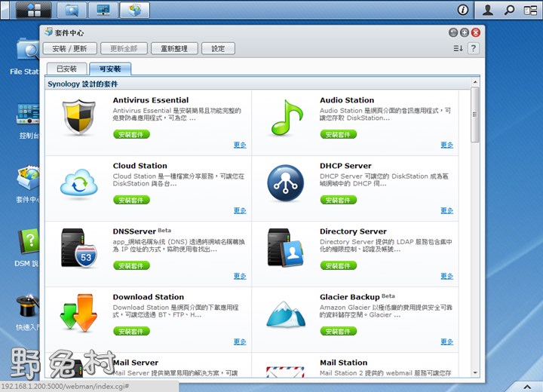The width and height of the screenshot is (543, 392).
Task: Click the scrollbar down arrow
Action: (x=475, y=372)
